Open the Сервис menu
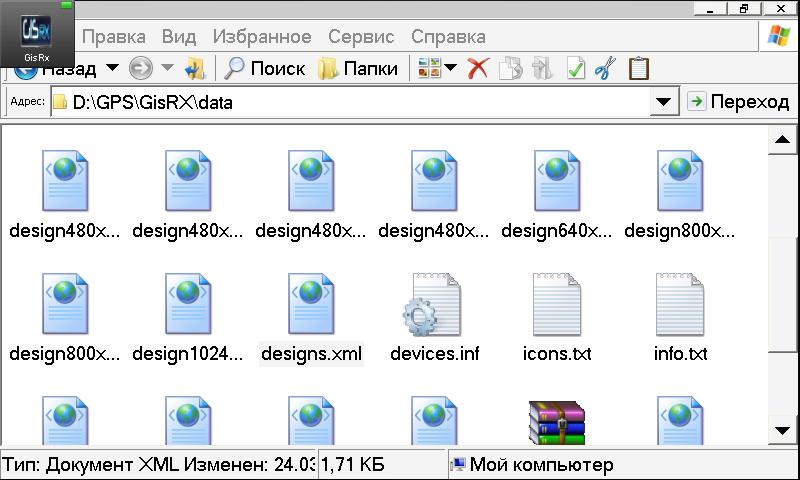800x480 pixels. click(361, 36)
